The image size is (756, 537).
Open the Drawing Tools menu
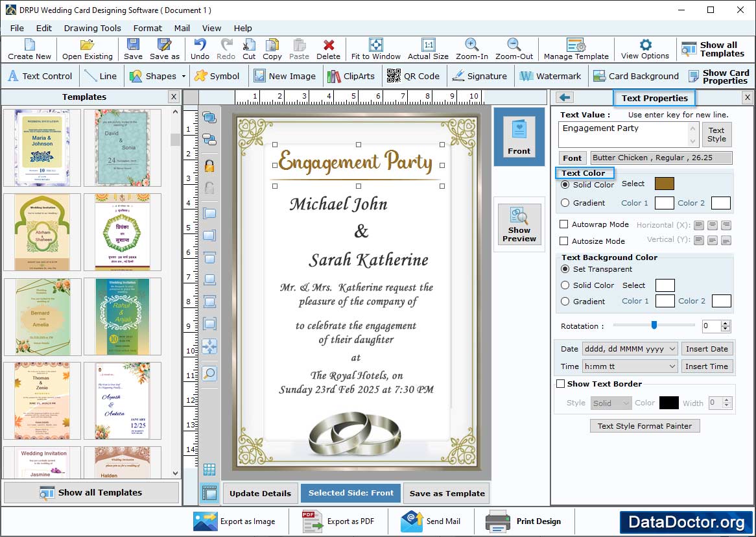tap(92, 28)
